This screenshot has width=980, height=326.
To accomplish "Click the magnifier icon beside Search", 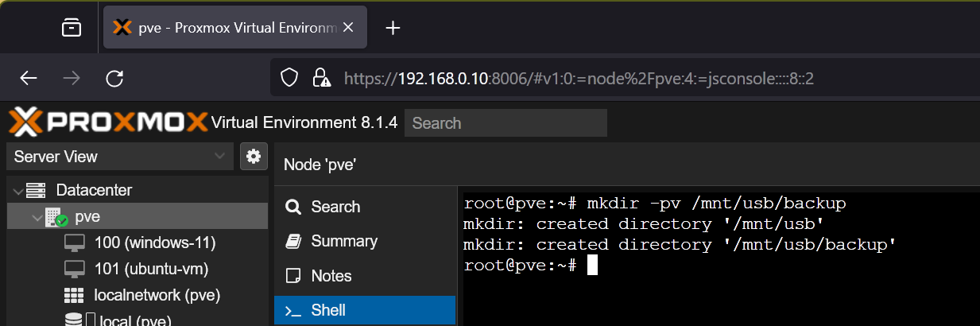I will (x=293, y=207).
